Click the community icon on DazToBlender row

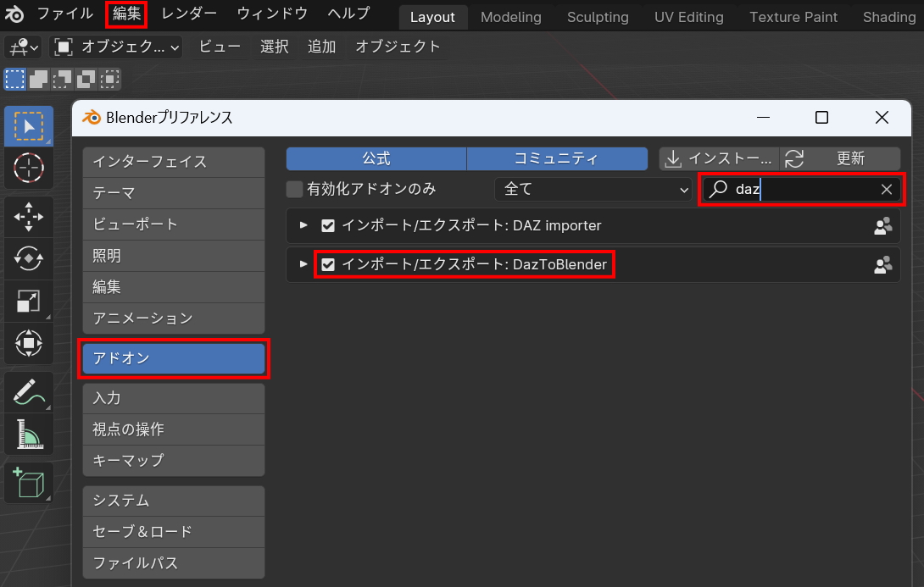[x=882, y=265]
